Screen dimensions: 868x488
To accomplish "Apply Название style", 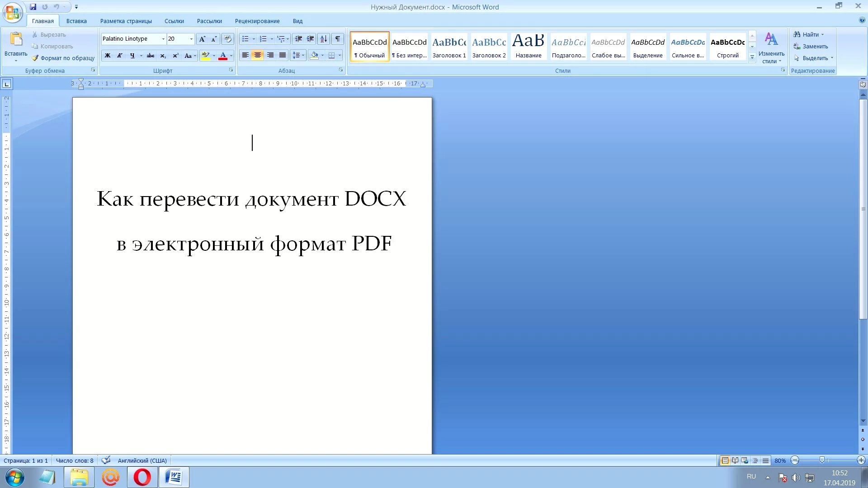I will pos(528,47).
